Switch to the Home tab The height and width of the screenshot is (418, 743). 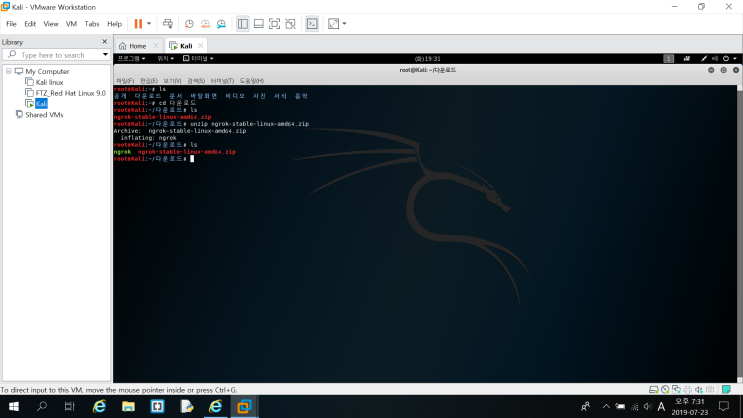click(137, 46)
